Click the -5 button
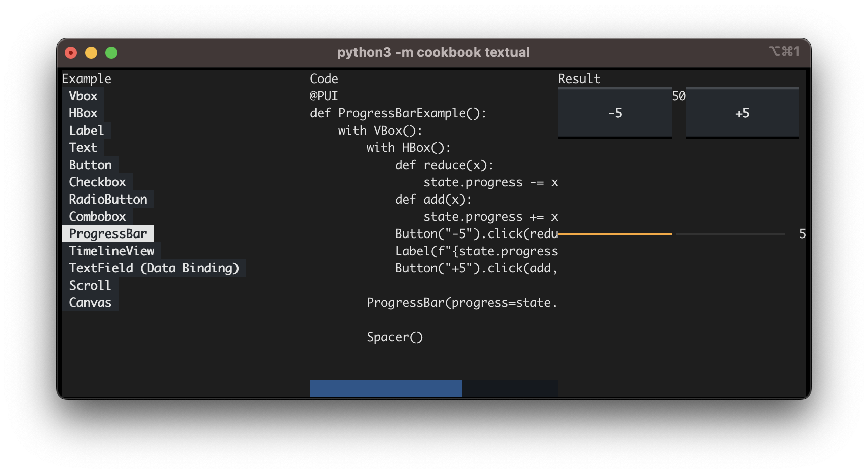 click(x=615, y=113)
